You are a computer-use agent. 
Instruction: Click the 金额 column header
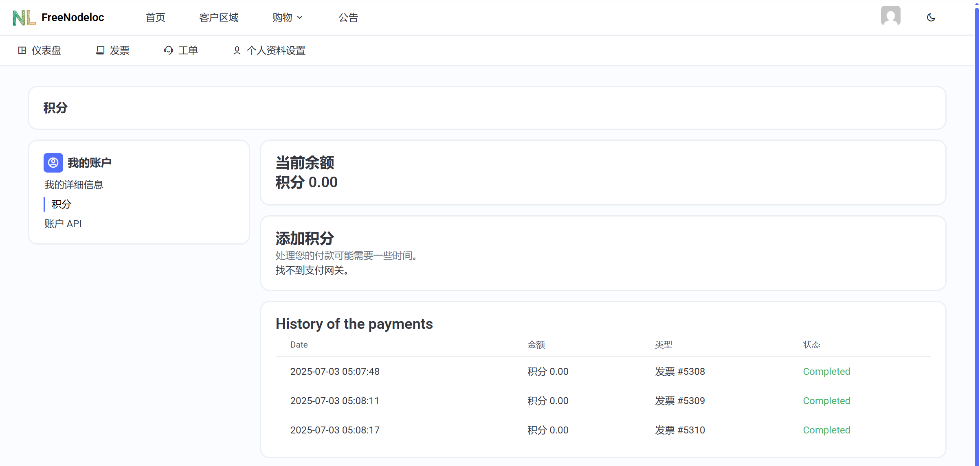tap(536, 345)
